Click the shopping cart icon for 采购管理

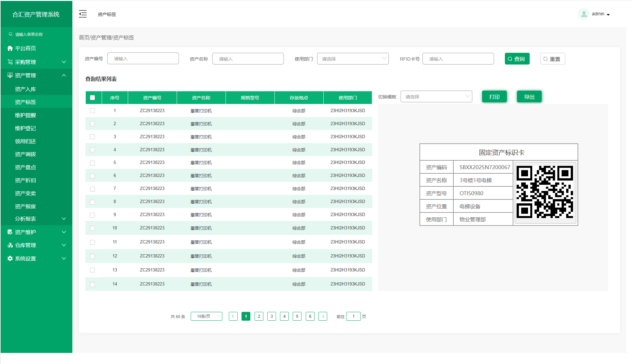coord(10,62)
